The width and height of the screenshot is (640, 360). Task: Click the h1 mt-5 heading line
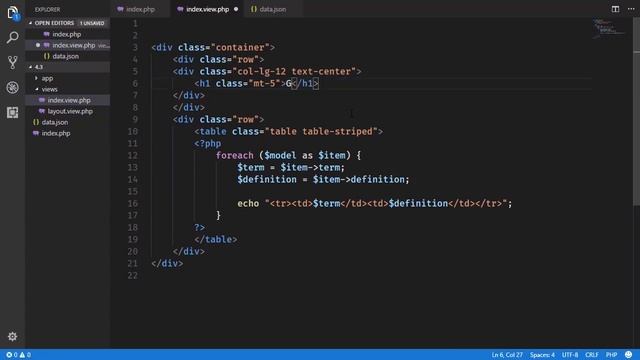(256, 84)
